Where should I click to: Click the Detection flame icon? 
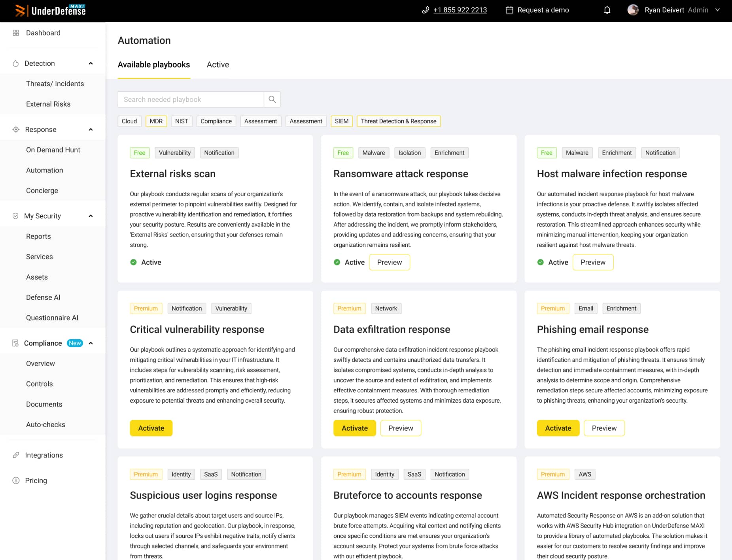[x=16, y=63]
